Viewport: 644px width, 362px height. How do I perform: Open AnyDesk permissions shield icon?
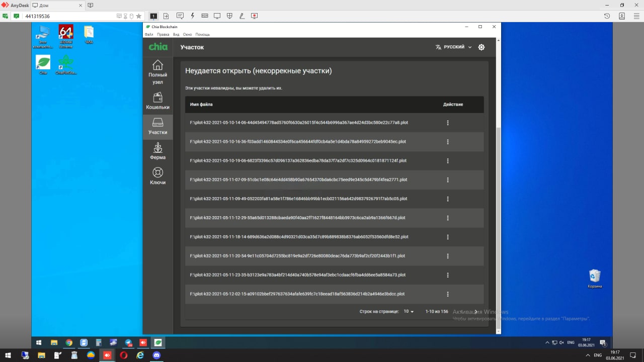230,16
